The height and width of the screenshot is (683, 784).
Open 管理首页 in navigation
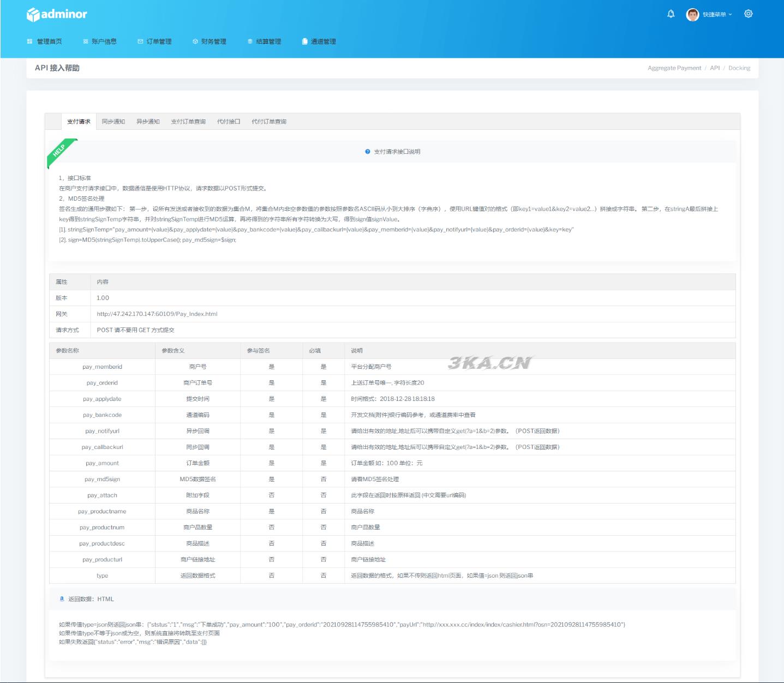point(45,41)
